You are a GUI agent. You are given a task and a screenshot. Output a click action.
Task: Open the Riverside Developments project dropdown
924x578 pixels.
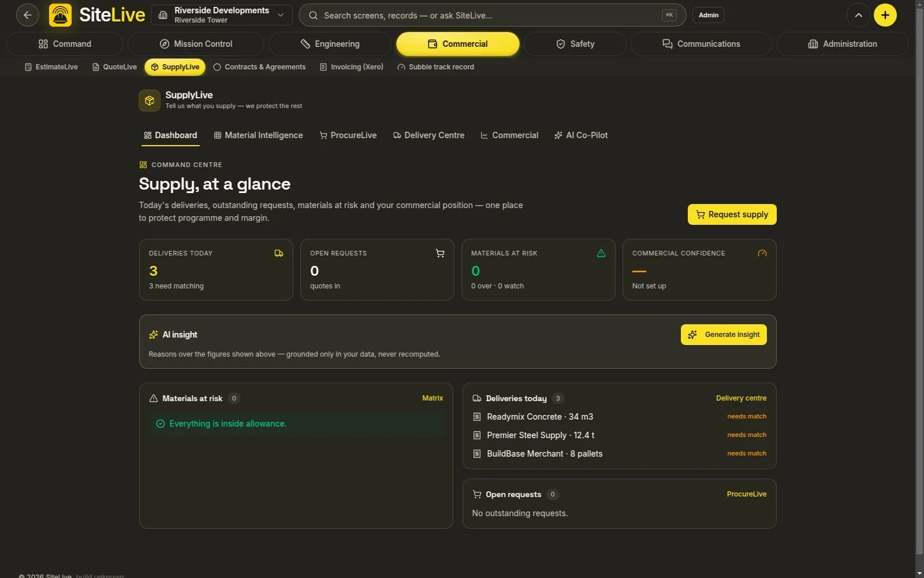(222, 15)
